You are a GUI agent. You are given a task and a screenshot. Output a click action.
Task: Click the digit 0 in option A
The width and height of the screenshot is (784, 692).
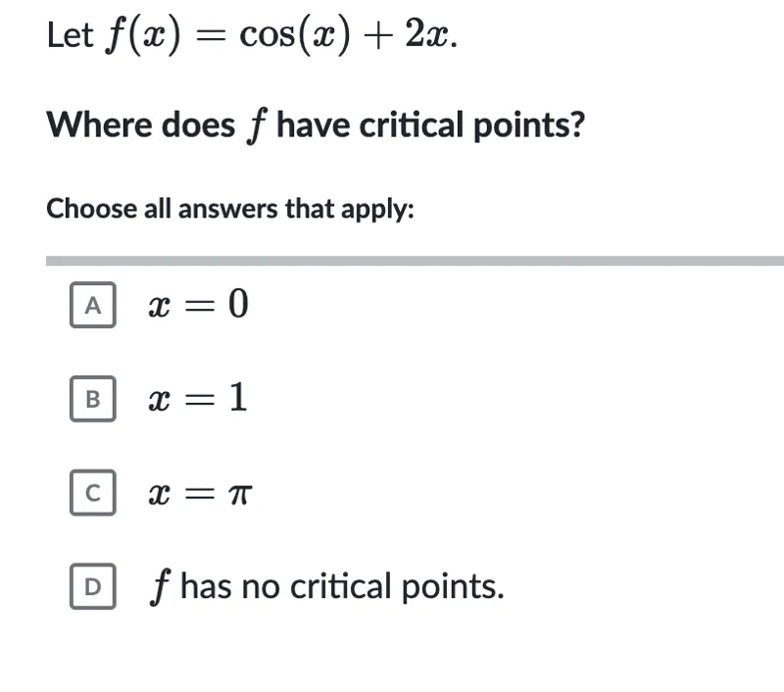coord(238,304)
